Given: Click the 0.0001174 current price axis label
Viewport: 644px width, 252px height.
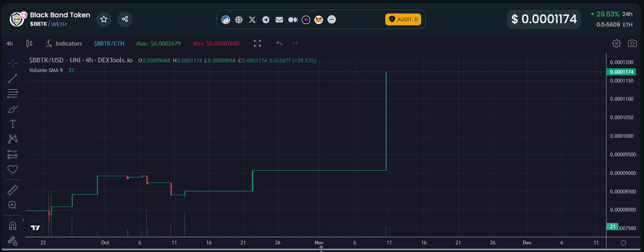Looking at the screenshot, I should pyautogui.click(x=620, y=72).
